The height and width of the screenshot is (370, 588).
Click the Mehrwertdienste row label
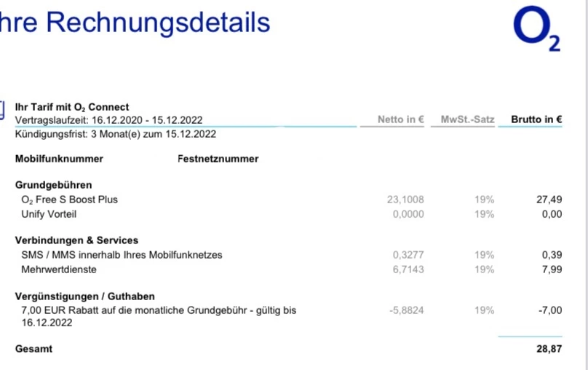point(59,269)
